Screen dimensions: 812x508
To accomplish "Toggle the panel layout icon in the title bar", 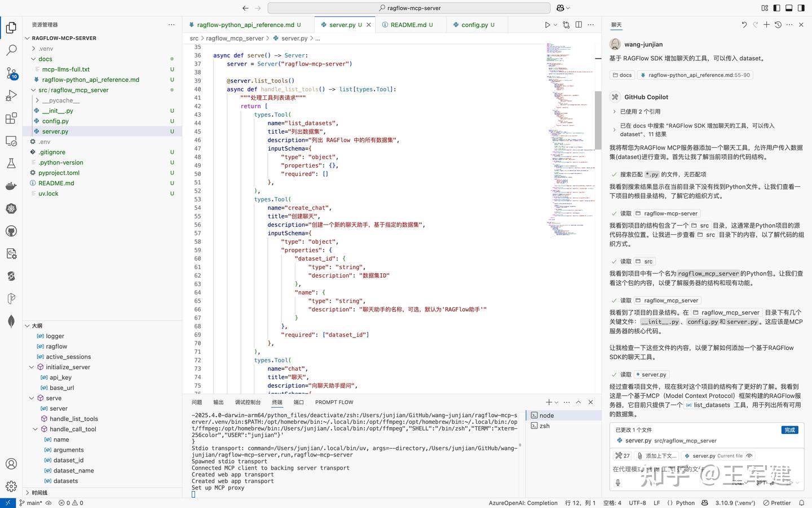I will click(789, 7).
